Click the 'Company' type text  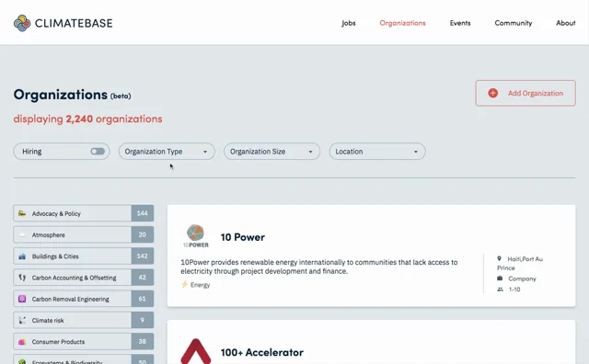click(522, 279)
